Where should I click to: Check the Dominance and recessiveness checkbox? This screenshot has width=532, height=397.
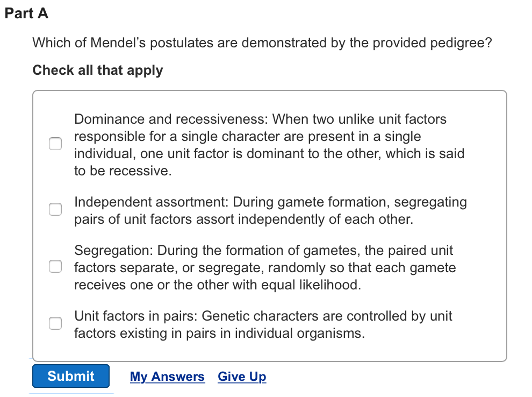[55, 144]
